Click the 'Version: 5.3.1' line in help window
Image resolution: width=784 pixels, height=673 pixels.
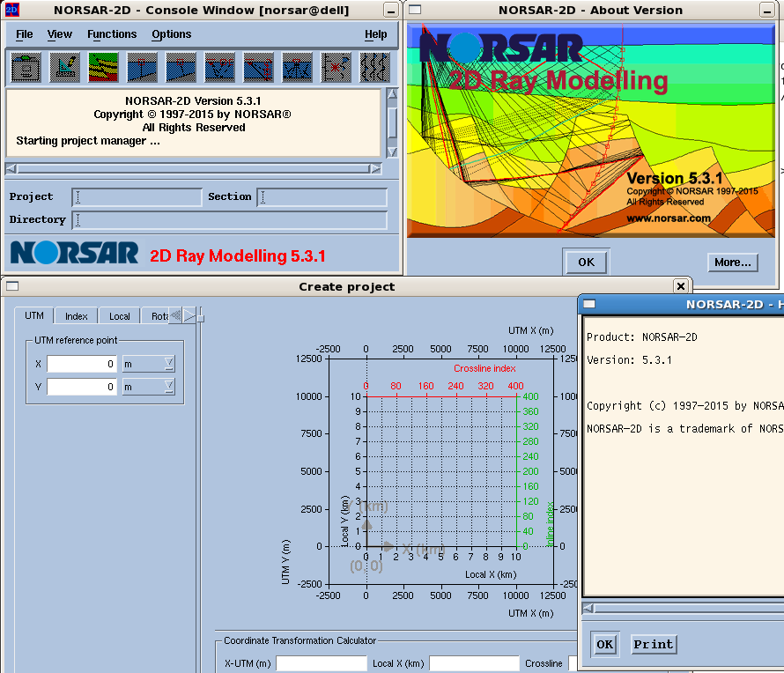(x=629, y=360)
